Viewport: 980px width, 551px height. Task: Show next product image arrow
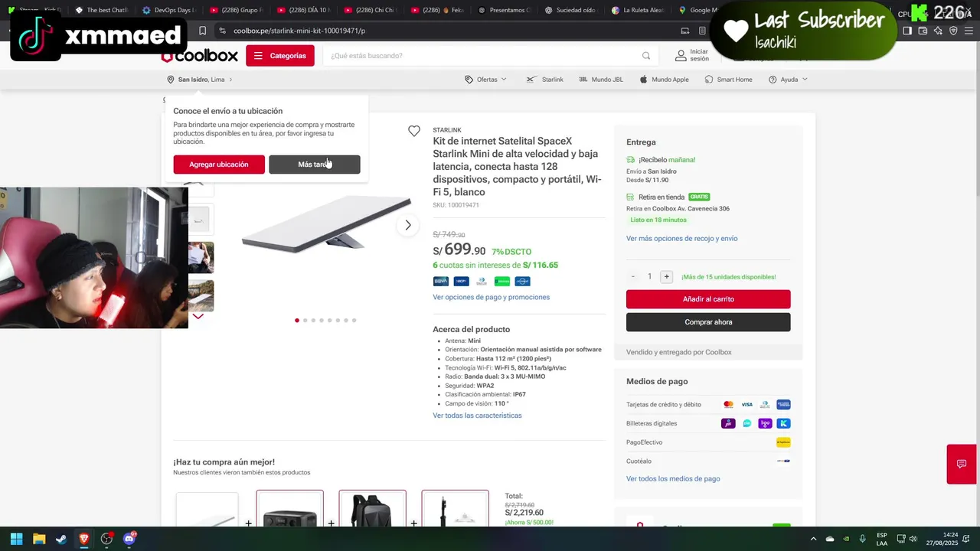(x=408, y=225)
